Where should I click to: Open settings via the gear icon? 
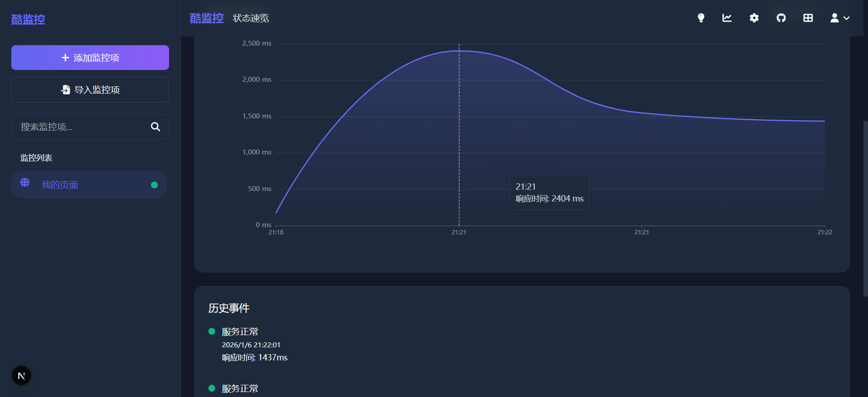pos(754,18)
